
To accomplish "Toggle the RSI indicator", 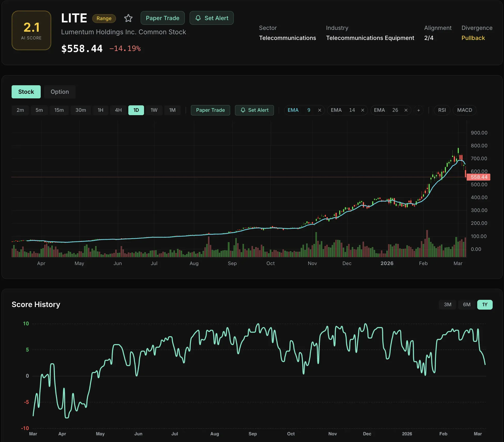I will 442,110.
